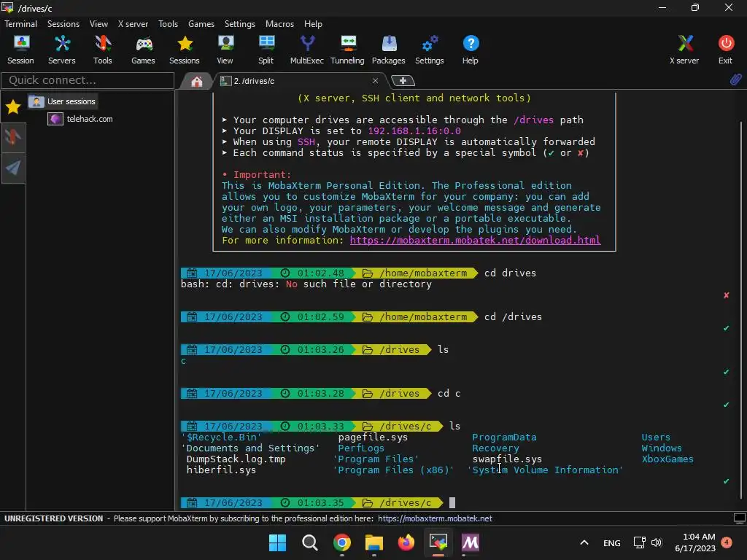Open the View toolbar icon

[x=225, y=50]
